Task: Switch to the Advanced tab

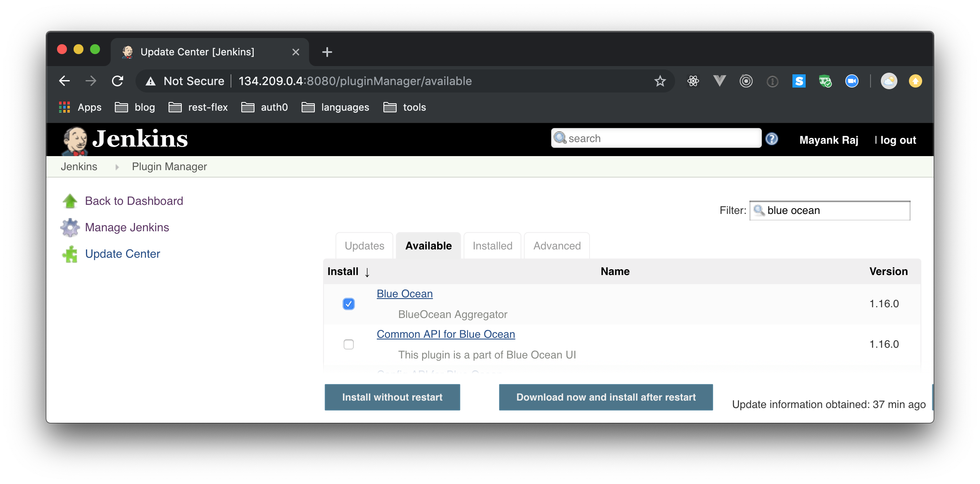Action: pyautogui.click(x=557, y=246)
